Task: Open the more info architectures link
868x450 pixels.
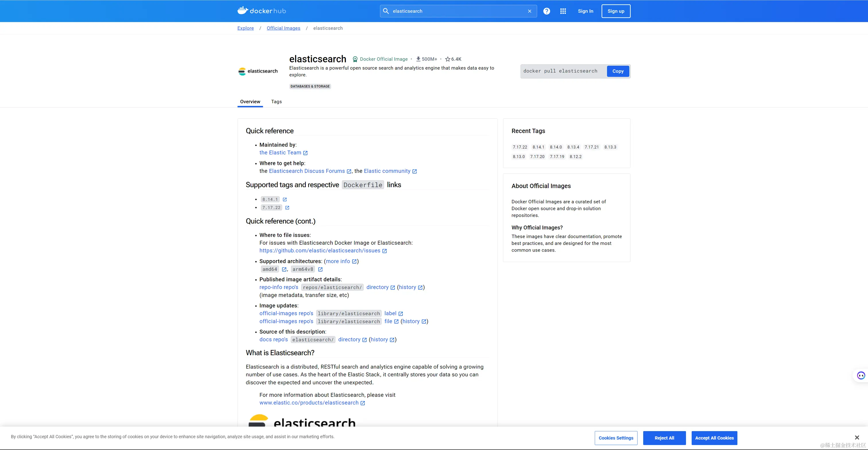Action: tap(338, 262)
